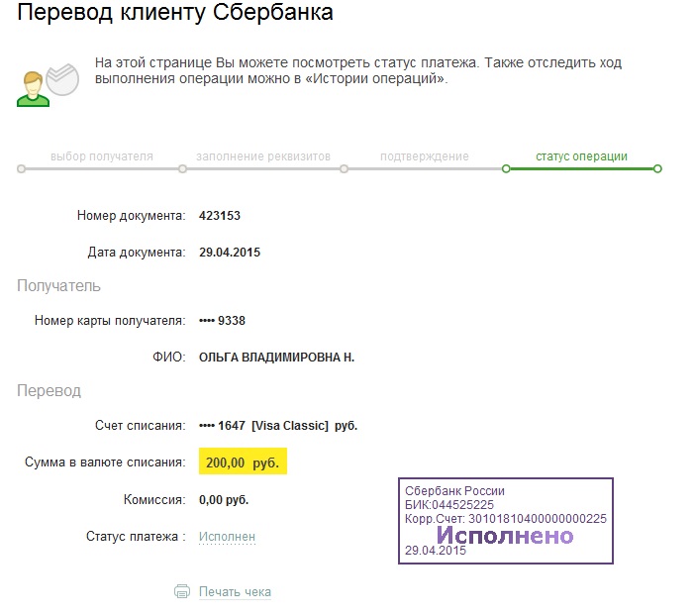
Task: Click the green user avatar icon
Action: [33, 89]
